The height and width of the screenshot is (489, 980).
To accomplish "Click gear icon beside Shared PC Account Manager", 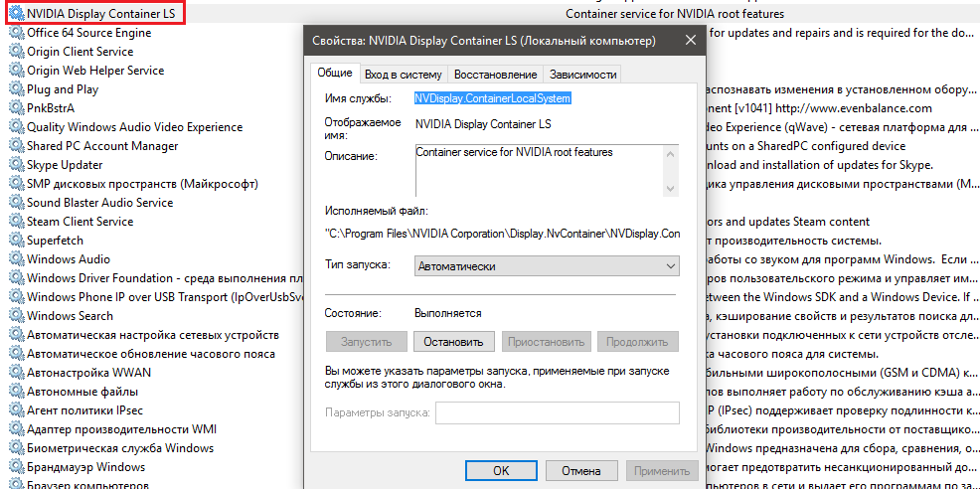I will click(16, 146).
